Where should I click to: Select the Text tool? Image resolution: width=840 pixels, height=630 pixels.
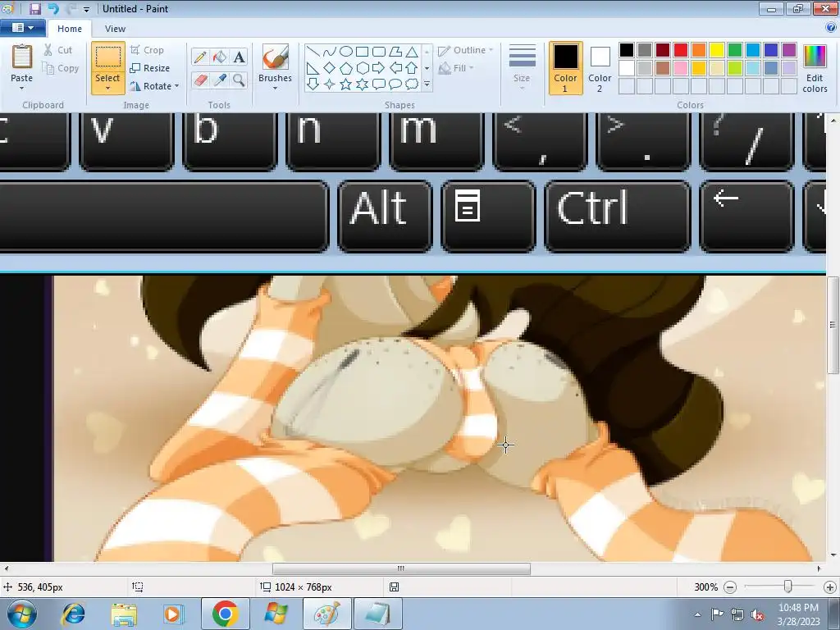click(239, 57)
